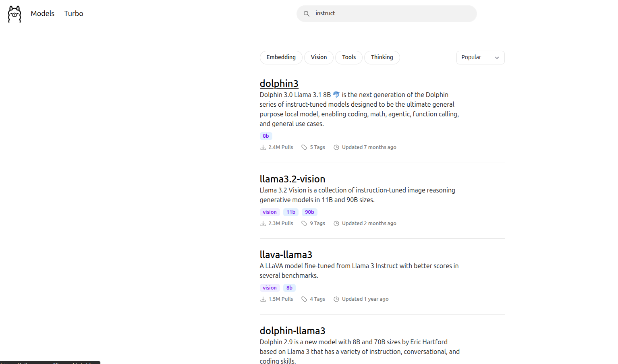Viewport: 618px width, 364px height.
Task: Click the dolphin3 pulls download icon
Action: pos(263,147)
